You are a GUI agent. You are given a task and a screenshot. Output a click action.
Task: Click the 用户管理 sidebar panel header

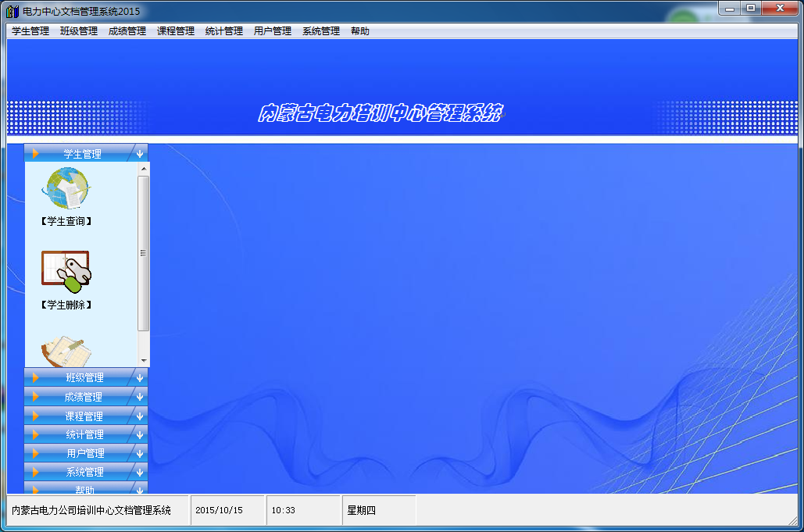tap(85, 453)
